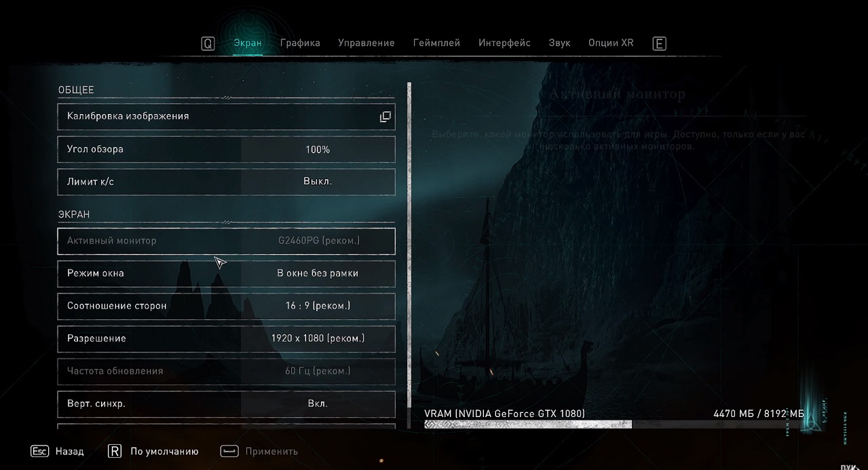Screen dimensions: 868x470
Task: Click the Назад button
Action: [x=69, y=452]
